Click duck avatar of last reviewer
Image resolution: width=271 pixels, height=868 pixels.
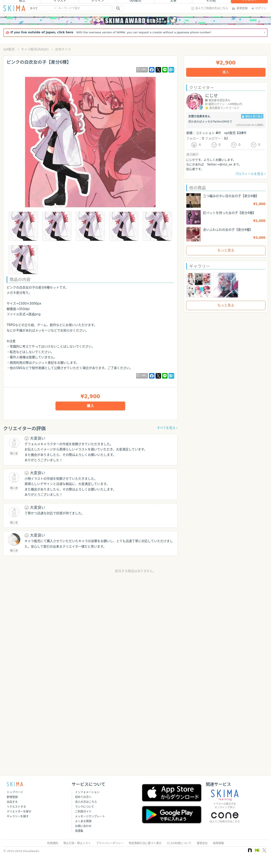(x=14, y=540)
